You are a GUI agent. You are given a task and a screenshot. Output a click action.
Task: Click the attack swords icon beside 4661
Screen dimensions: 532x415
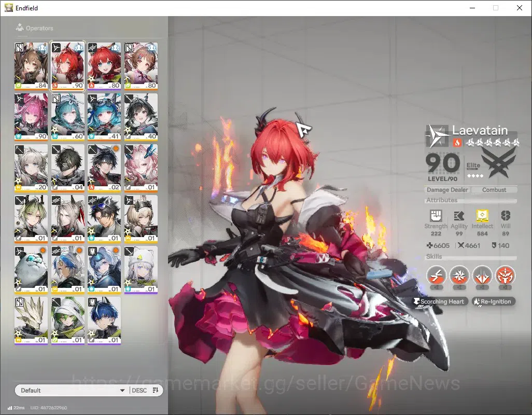click(x=460, y=245)
